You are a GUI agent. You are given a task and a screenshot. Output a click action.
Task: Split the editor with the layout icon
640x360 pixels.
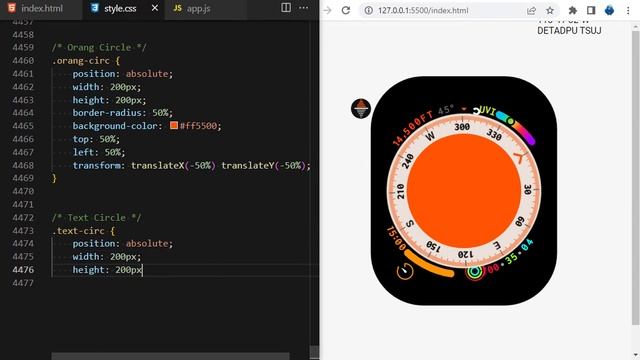(x=286, y=8)
